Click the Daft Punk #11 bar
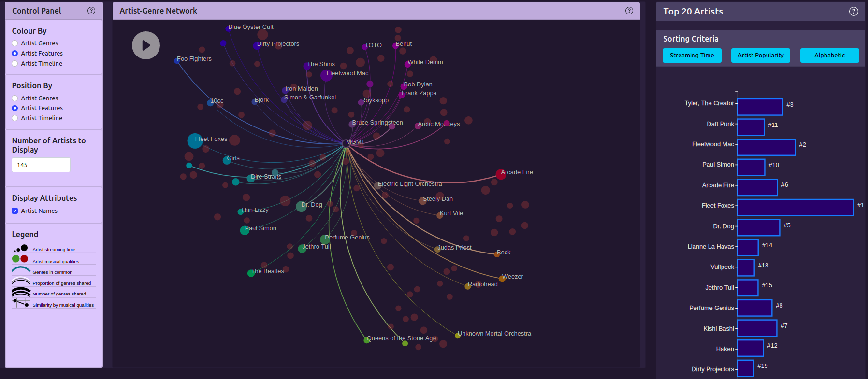The height and width of the screenshot is (379, 868). [751, 127]
